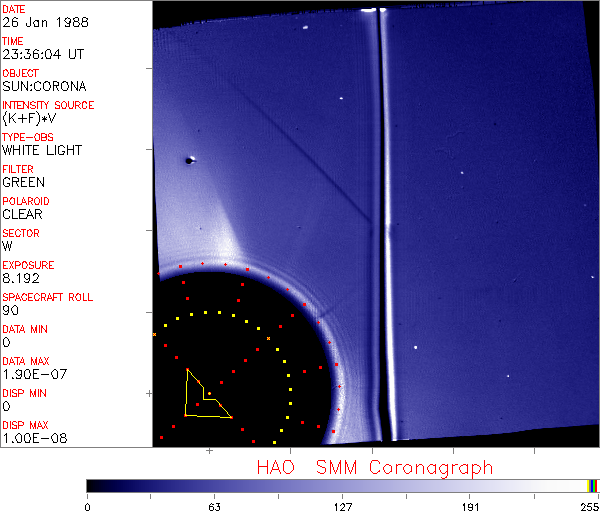
Task: Click the 127 tick label under color bar
Action: pyautogui.click(x=342, y=505)
